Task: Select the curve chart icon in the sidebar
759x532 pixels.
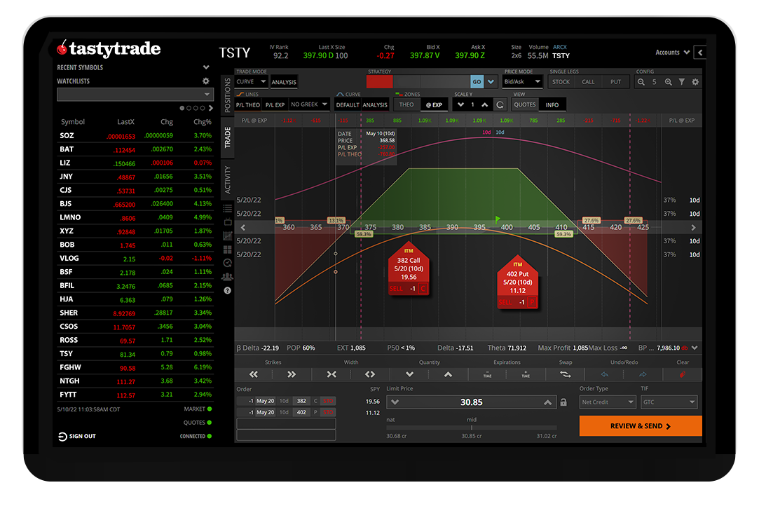Action: point(227,237)
